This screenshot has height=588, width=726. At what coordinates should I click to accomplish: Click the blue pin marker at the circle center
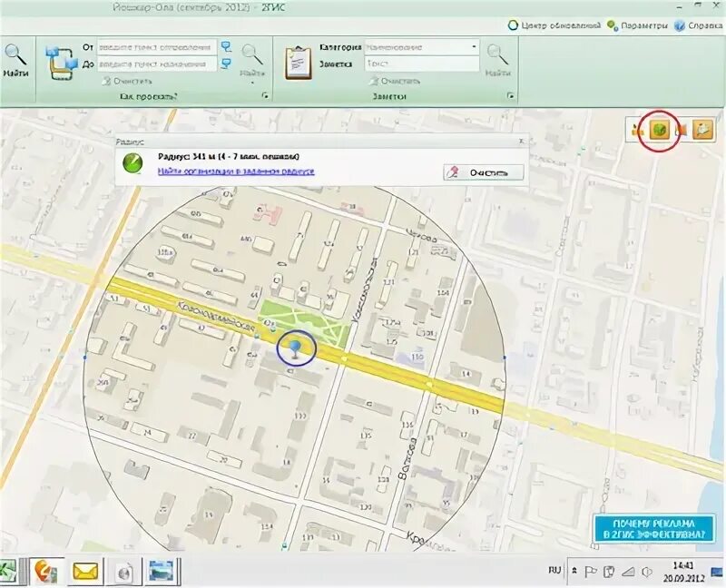[297, 348]
